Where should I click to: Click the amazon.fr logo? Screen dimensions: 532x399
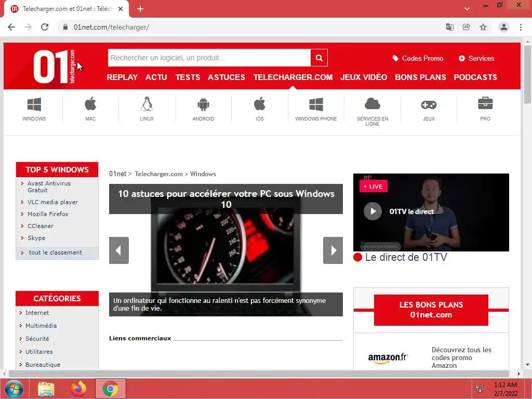388,357
